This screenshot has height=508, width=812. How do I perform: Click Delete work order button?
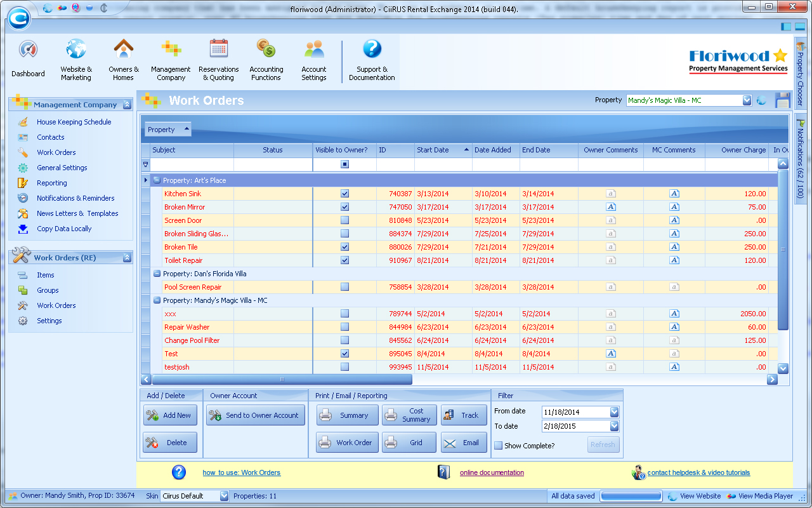coord(170,443)
